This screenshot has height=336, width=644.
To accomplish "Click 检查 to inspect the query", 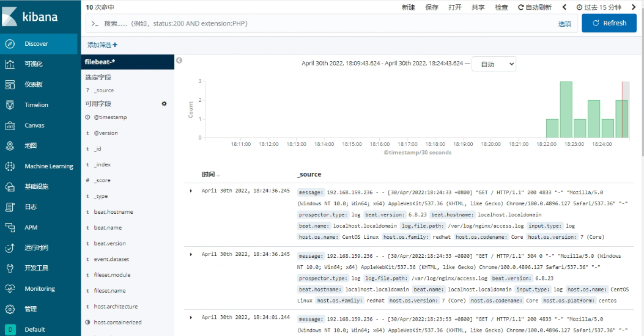I will click(502, 7).
